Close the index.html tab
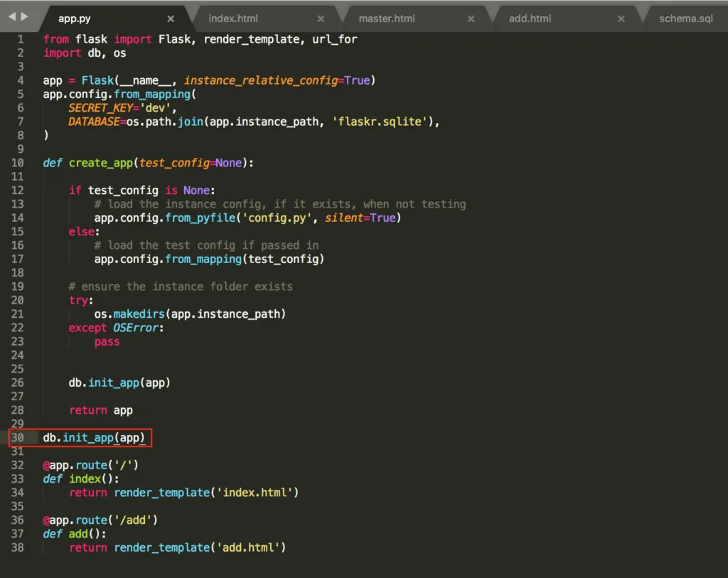This screenshot has height=578, width=728. pos(321,18)
